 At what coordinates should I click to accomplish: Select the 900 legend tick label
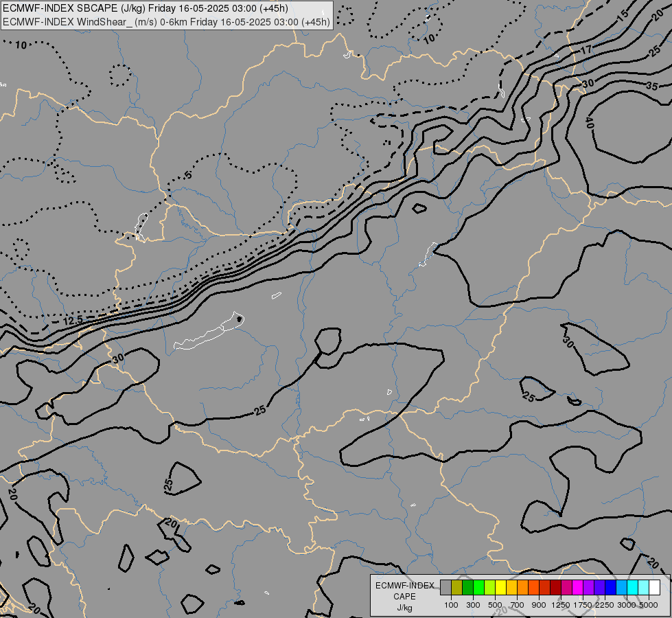tap(539, 605)
